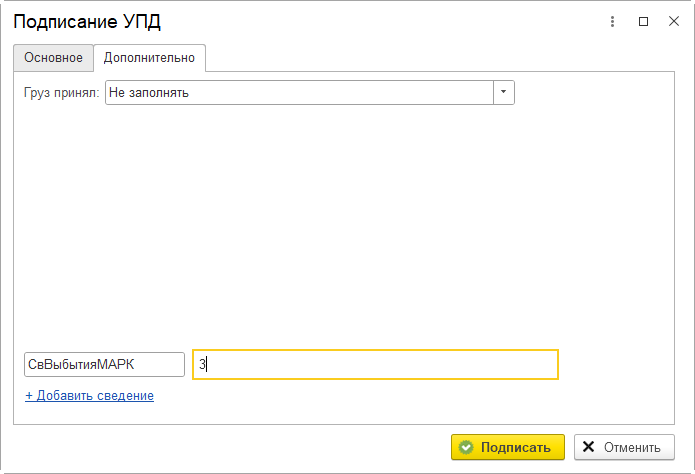Image resolution: width=695 pixels, height=474 pixels.
Task: Expand the Груз принял dropdown arrow
Action: pyautogui.click(x=504, y=92)
